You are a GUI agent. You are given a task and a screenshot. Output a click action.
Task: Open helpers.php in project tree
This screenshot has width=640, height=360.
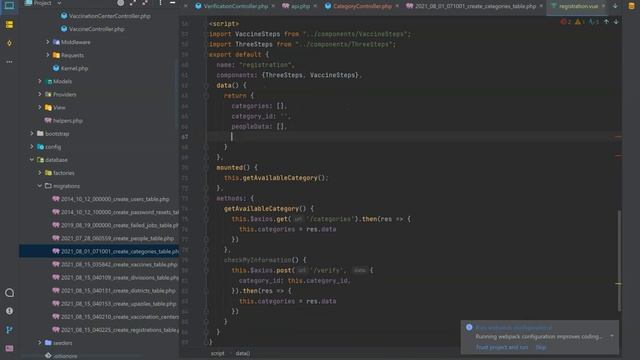click(x=63, y=120)
